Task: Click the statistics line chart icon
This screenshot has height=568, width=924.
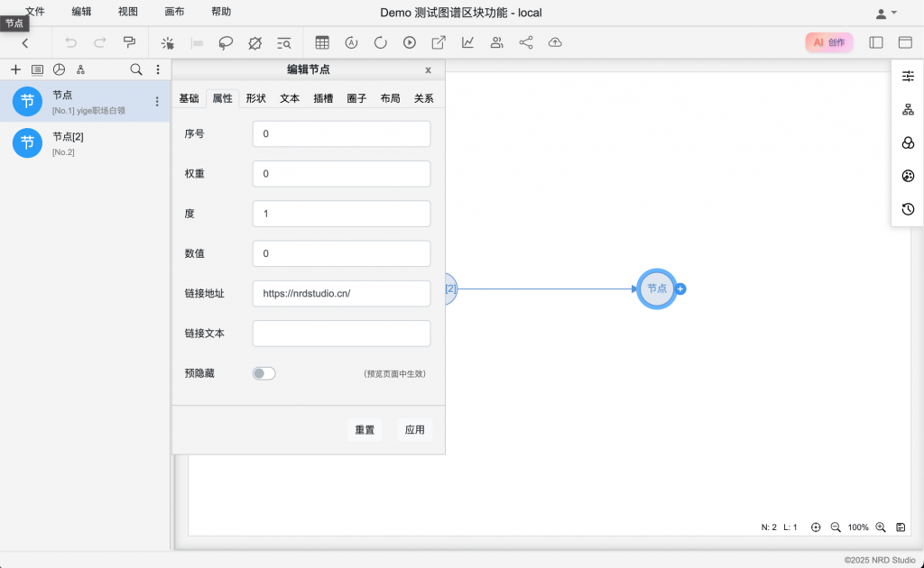Action: (467, 42)
